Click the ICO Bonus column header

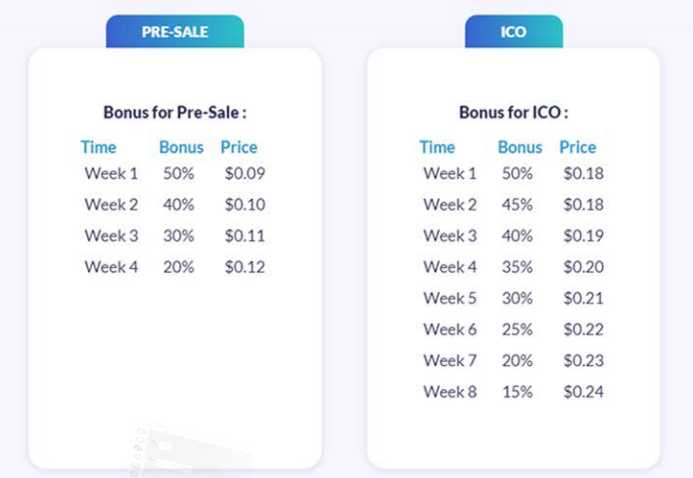pos(520,147)
